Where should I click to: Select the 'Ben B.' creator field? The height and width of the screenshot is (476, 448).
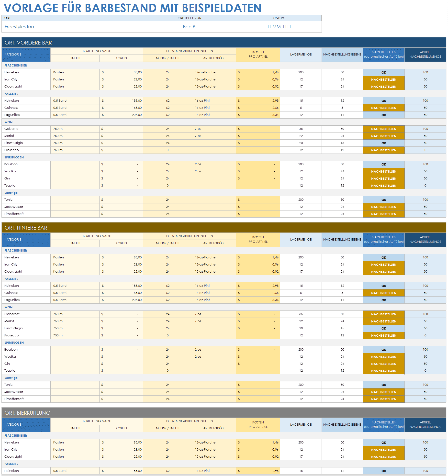pyautogui.click(x=190, y=27)
